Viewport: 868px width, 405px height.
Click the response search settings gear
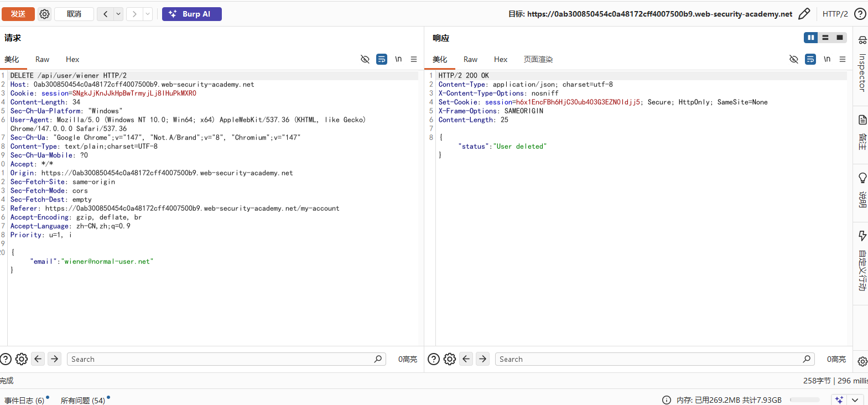click(450, 359)
